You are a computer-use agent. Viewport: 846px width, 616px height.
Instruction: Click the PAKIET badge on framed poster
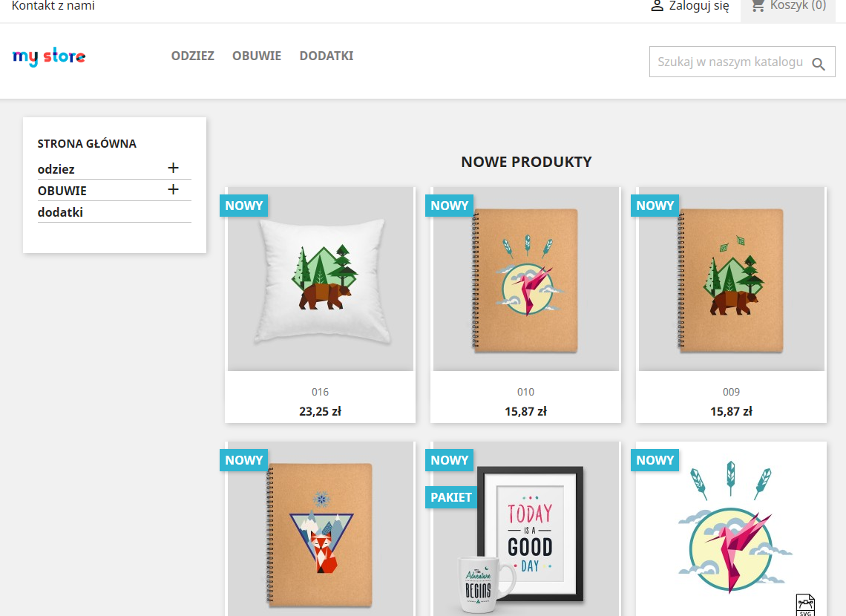coord(451,497)
